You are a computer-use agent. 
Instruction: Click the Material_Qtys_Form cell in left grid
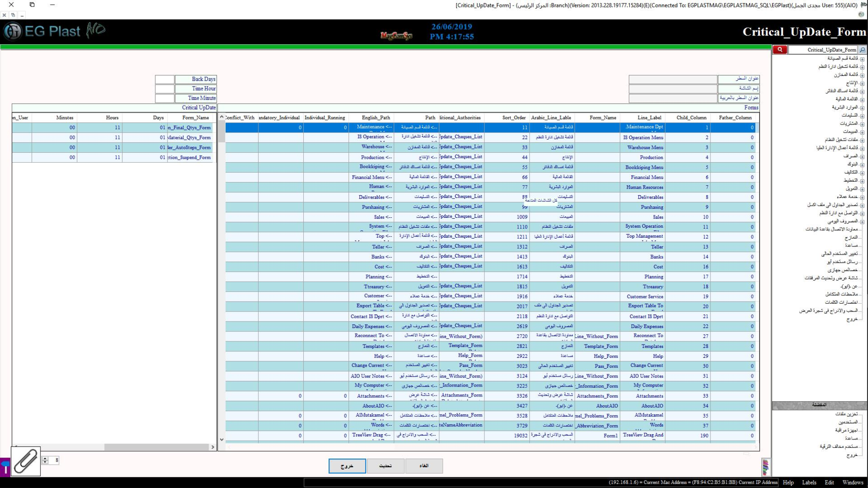tap(189, 138)
